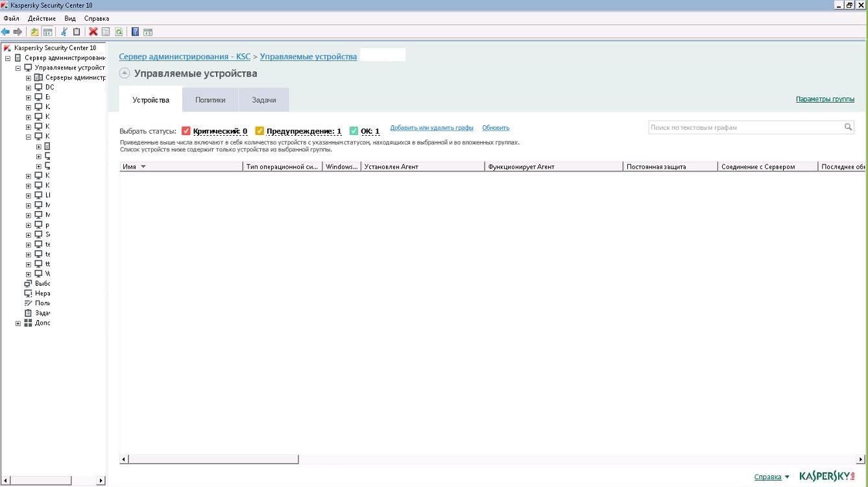Go forward with the gray right arrow
This screenshot has height=487, width=868.
[18, 31]
